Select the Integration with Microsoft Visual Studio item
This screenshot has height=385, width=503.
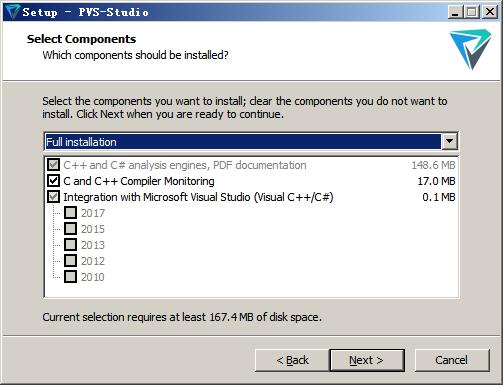pyautogui.click(x=198, y=197)
